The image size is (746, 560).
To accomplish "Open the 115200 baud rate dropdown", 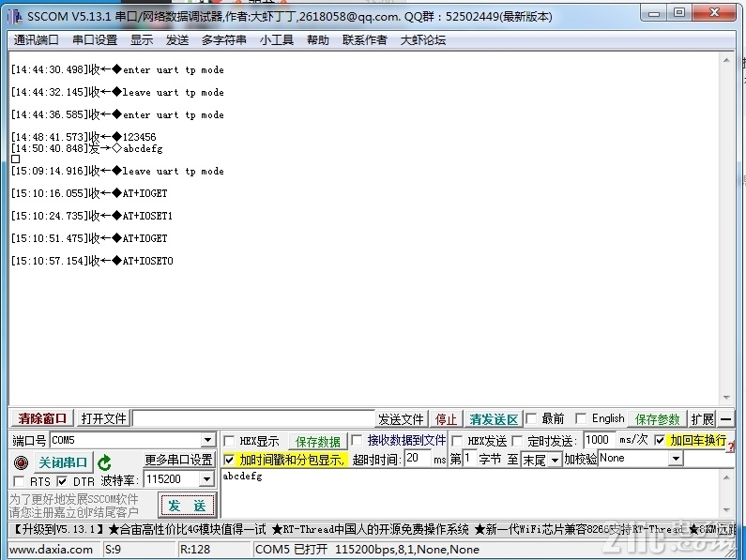I will (x=206, y=479).
